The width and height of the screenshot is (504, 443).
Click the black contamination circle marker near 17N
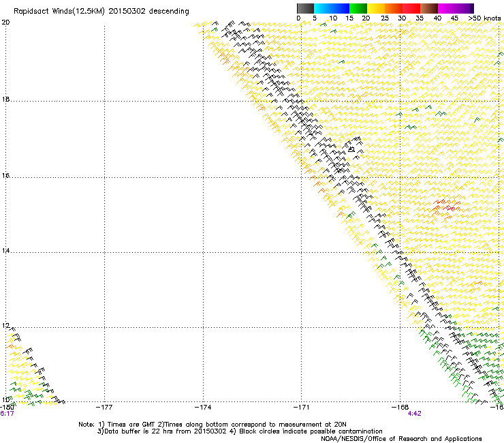[x=351, y=149]
